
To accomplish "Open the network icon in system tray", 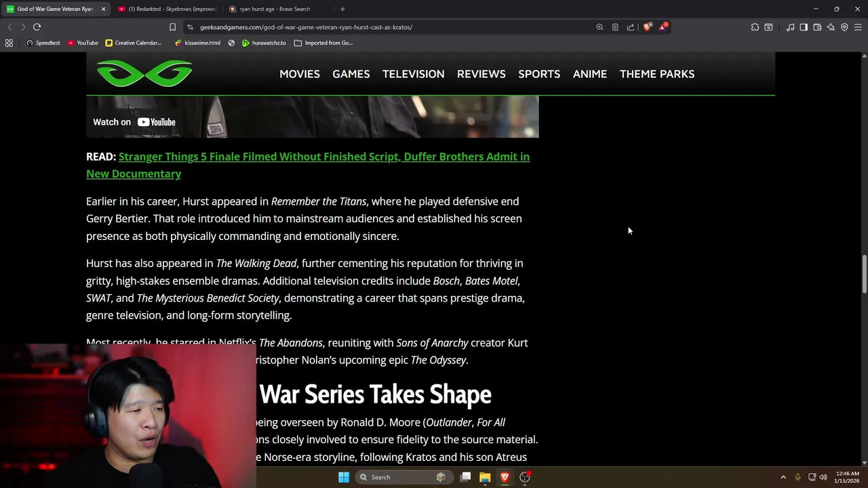I will (x=812, y=477).
